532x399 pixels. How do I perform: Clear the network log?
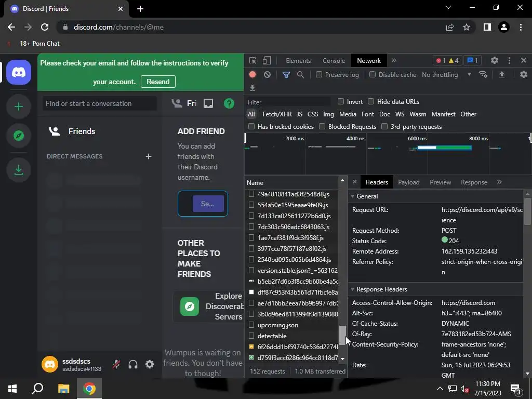[x=268, y=75]
